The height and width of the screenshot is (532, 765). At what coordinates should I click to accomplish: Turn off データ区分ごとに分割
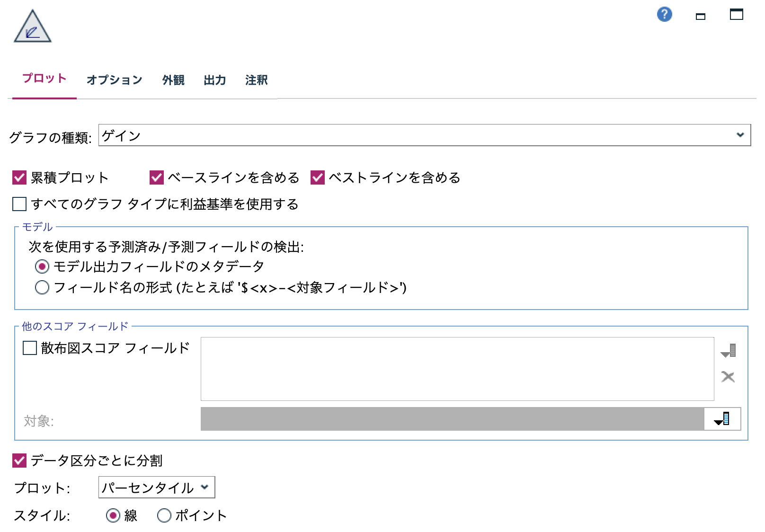click(x=19, y=460)
